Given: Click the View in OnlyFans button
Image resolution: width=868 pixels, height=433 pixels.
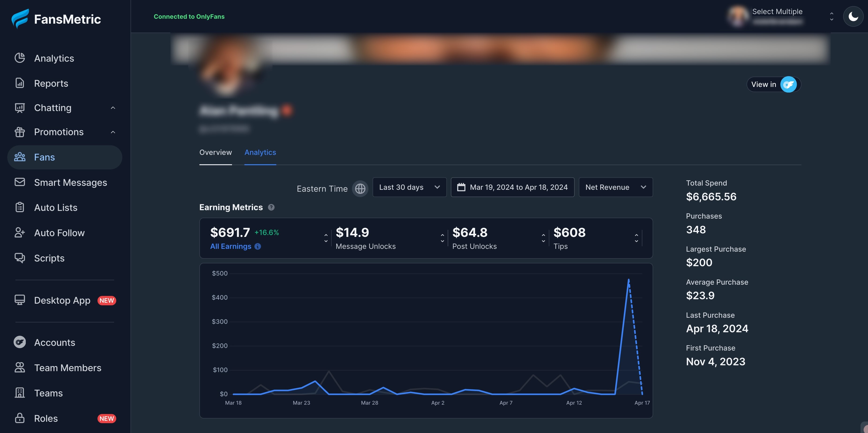Looking at the screenshot, I should point(774,84).
